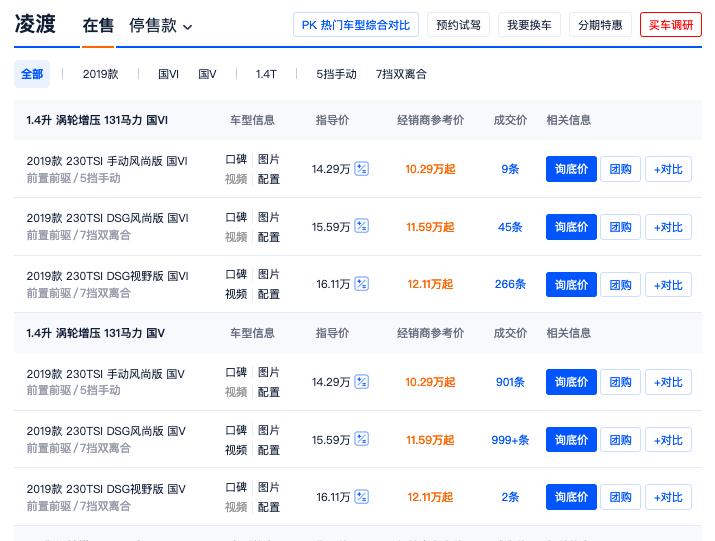Click 询底价 for 手动风尚版 国VI
Viewport: 715px width, 541px height.
[571, 169]
